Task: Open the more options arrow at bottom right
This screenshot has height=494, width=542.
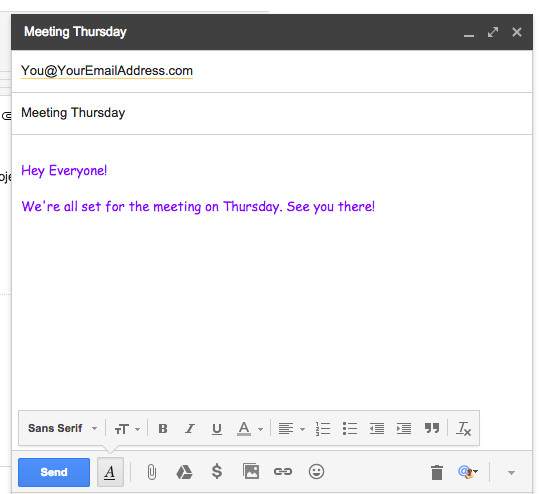Action: [x=511, y=473]
